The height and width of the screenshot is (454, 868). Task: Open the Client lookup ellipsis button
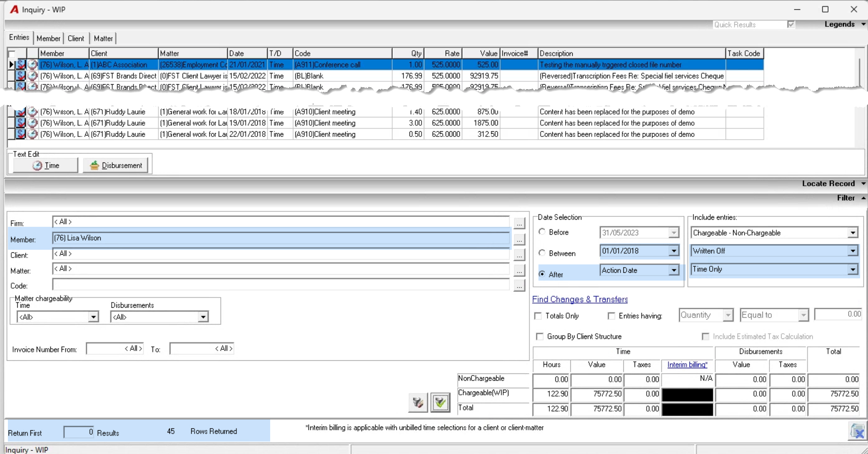[519, 255]
